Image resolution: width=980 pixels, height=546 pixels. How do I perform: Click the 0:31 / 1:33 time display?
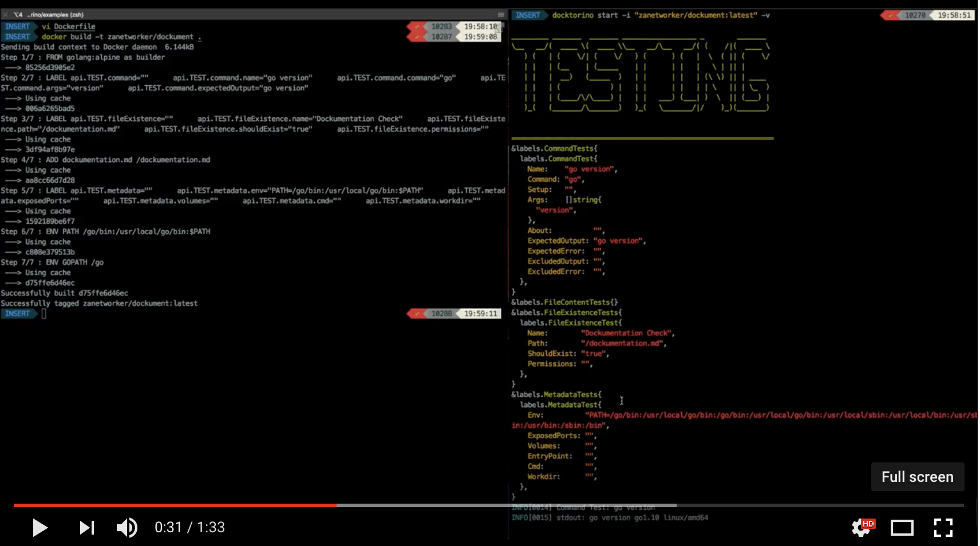click(189, 527)
